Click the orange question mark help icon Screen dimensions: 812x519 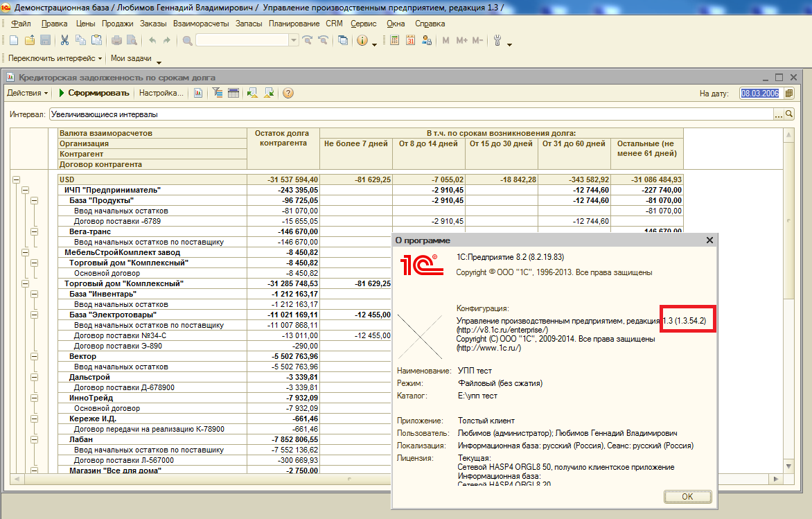point(288,94)
